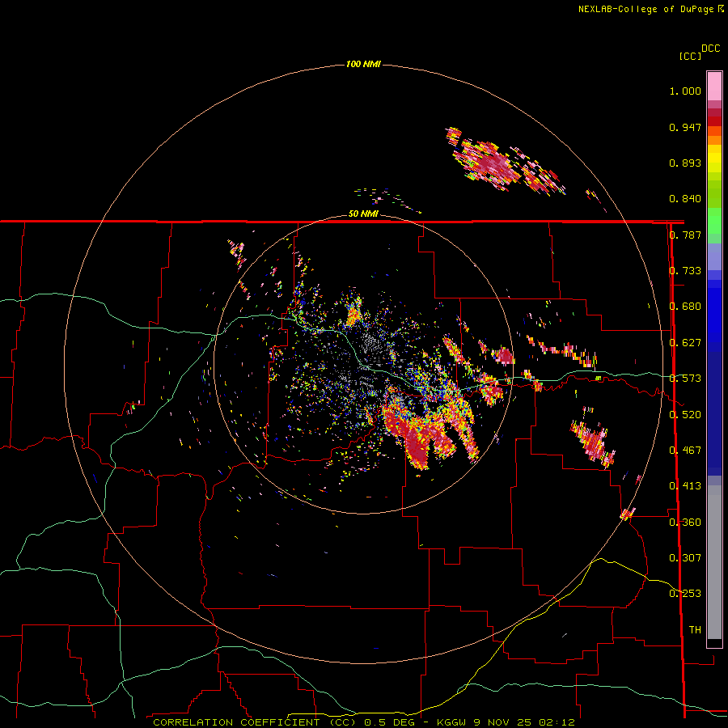The width and height of the screenshot is (728, 728).
Task: Click the 0.253 value on color scale
Action: point(685,594)
